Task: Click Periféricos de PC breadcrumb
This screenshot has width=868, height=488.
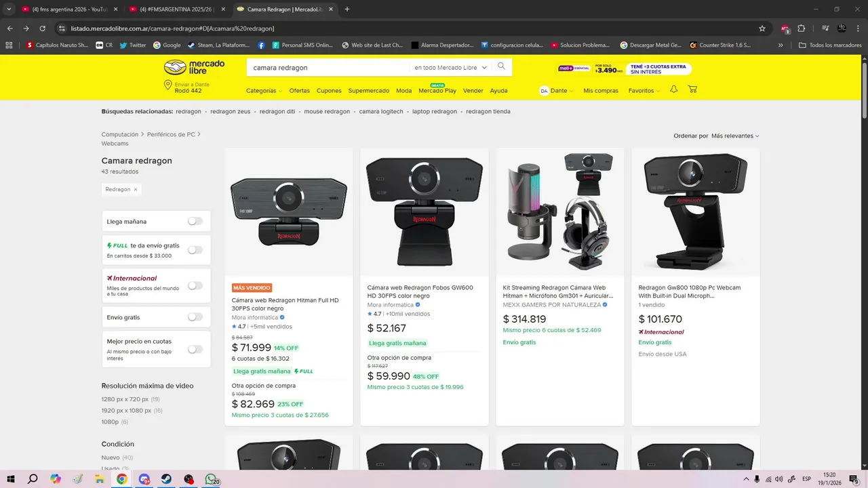Action: point(171,134)
